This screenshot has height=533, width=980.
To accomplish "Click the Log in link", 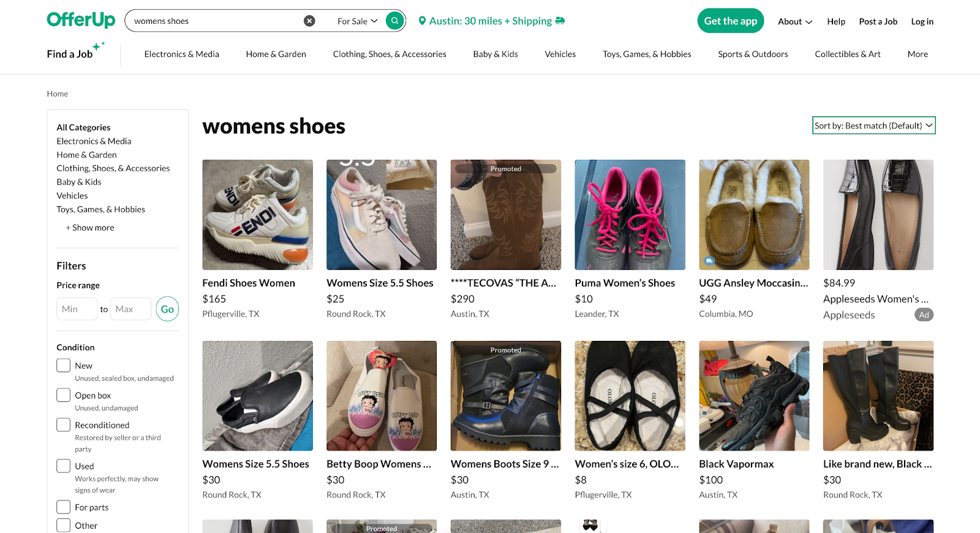I will tap(922, 21).
